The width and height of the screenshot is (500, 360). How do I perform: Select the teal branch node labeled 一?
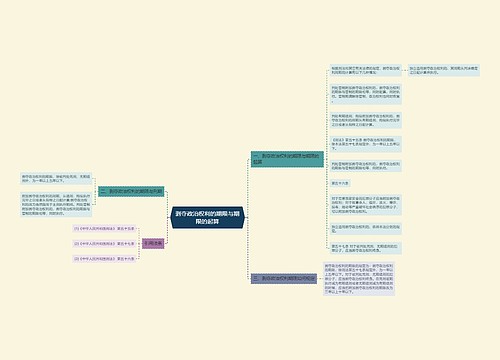click(x=287, y=159)
